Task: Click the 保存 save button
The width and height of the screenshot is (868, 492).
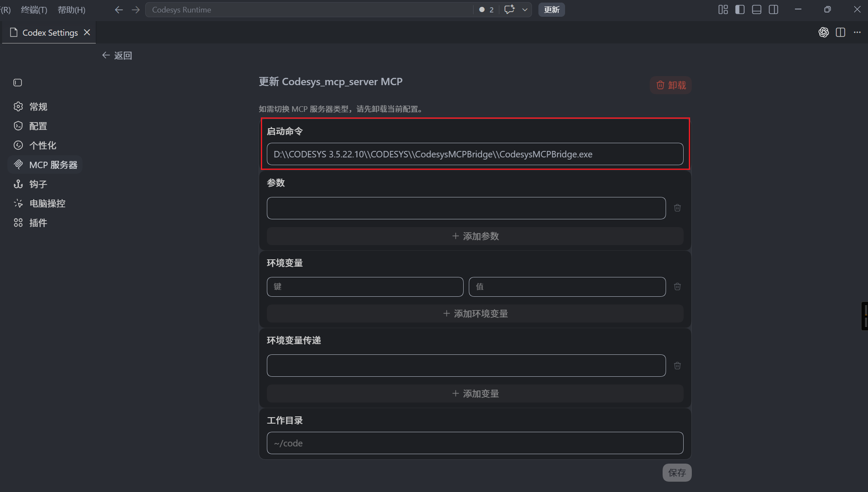Action: 677,473
